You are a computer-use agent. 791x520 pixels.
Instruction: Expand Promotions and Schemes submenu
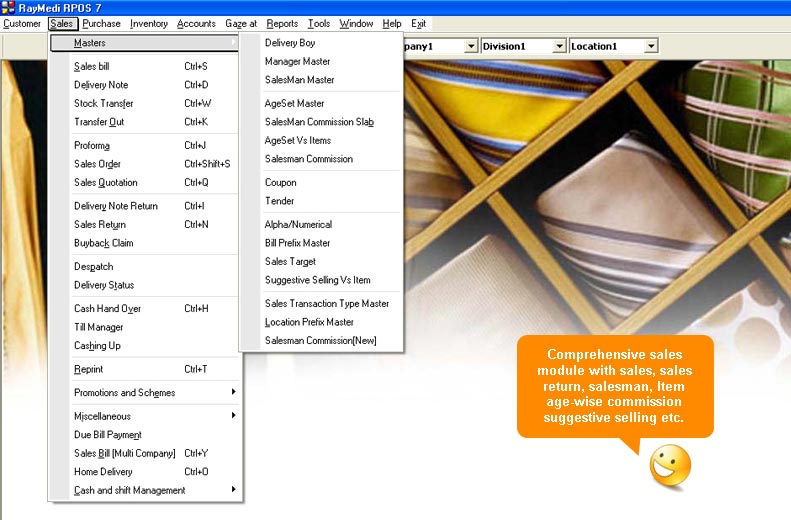click(145, 392)
